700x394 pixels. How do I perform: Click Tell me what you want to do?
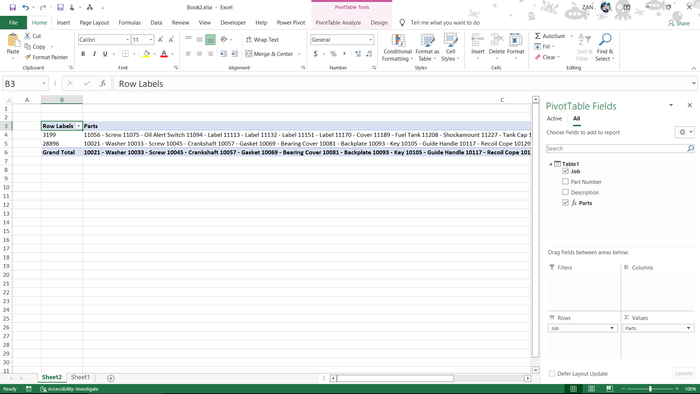(445, 23)
